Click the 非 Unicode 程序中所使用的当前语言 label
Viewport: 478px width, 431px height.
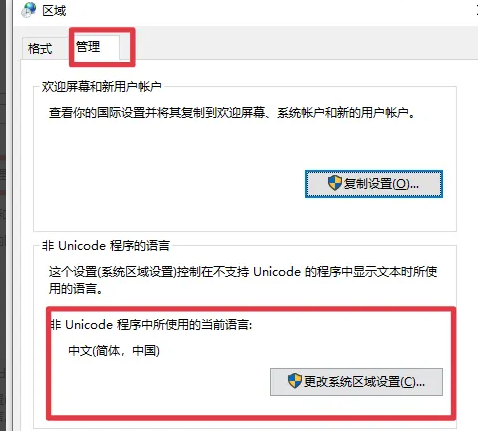point(152,324)
